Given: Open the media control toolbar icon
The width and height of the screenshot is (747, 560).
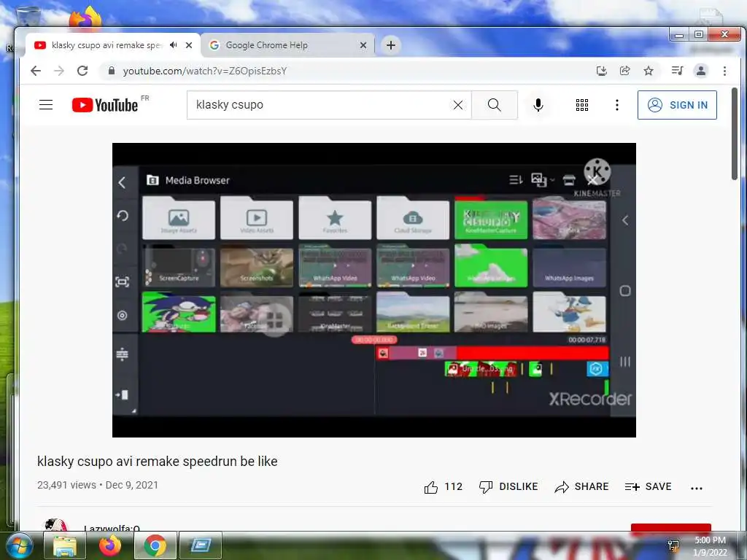Looking at the screenshot, I should tap(677, 71).
